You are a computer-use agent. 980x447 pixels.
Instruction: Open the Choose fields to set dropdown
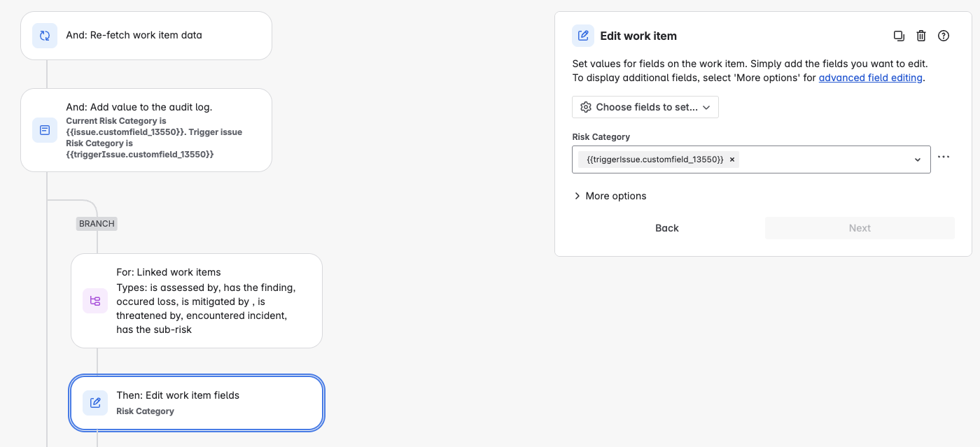coord(645,107)
